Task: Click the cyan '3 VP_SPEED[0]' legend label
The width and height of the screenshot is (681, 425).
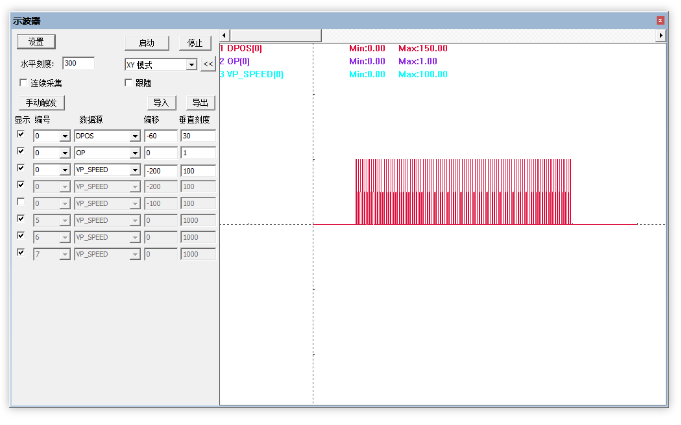Action: coord(251,74)
